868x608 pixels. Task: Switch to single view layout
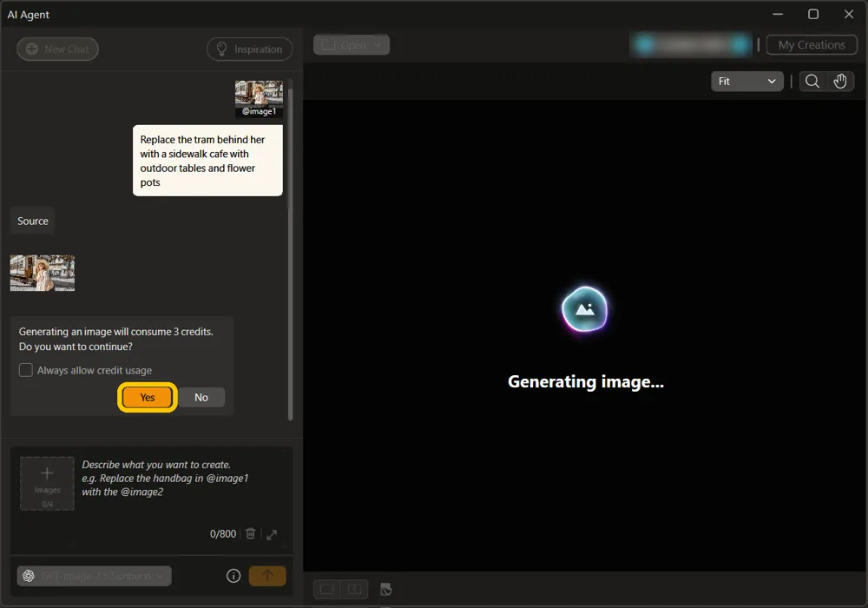click(x=326, y=589)
